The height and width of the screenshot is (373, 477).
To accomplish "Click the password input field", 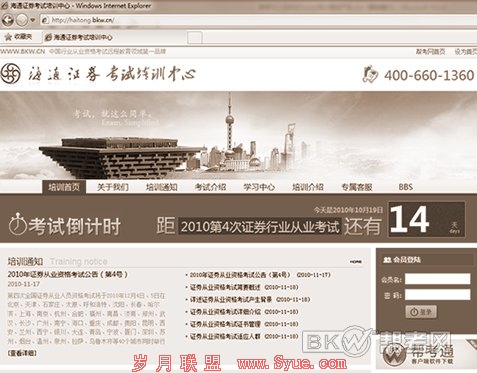I will (x=437, y=295).
